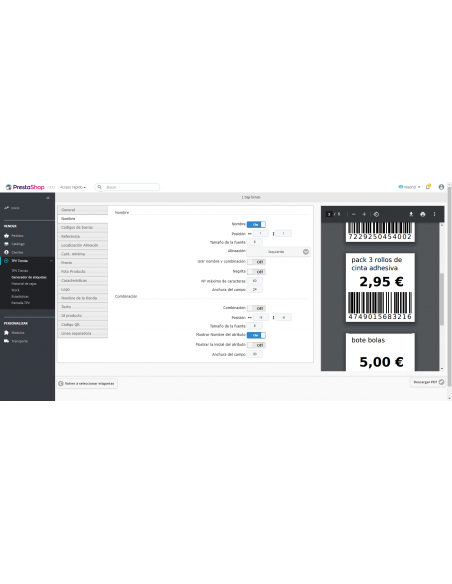The height and width of the screenshot is (584, 452).
Task: Download the PDF from viewer toolbar
Action: [x=411, y=214]
